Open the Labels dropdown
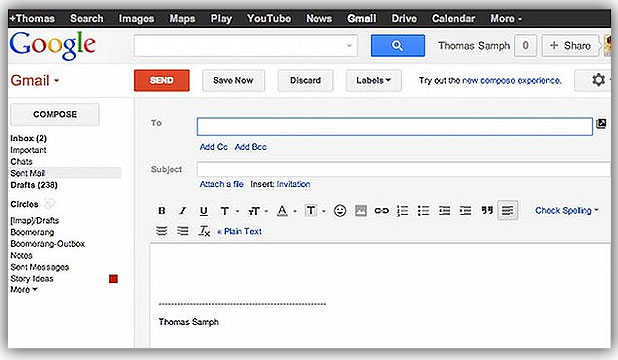This screenshot has height=360, width=618. point(374,80)
